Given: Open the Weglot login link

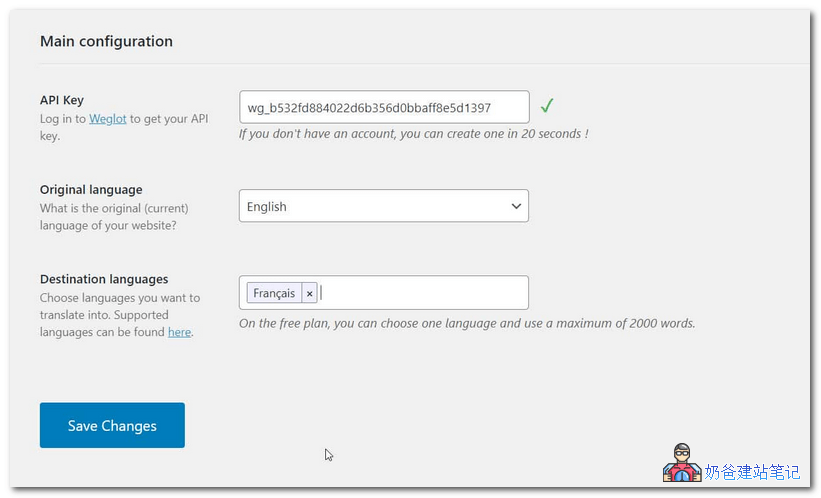Looking at the screenshot, I should [x=108, y=118].
